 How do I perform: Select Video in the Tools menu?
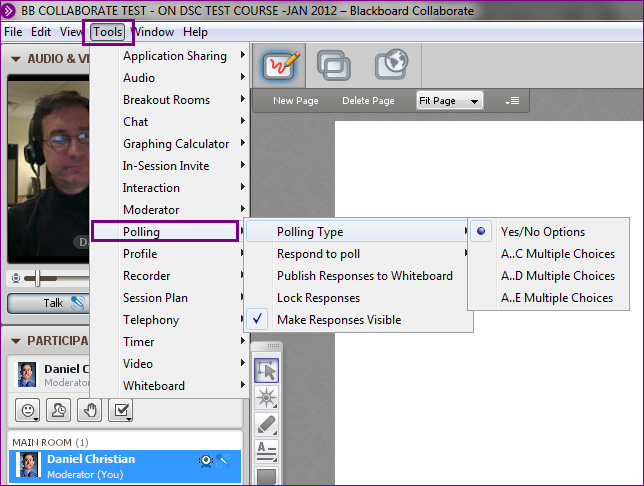169,364
